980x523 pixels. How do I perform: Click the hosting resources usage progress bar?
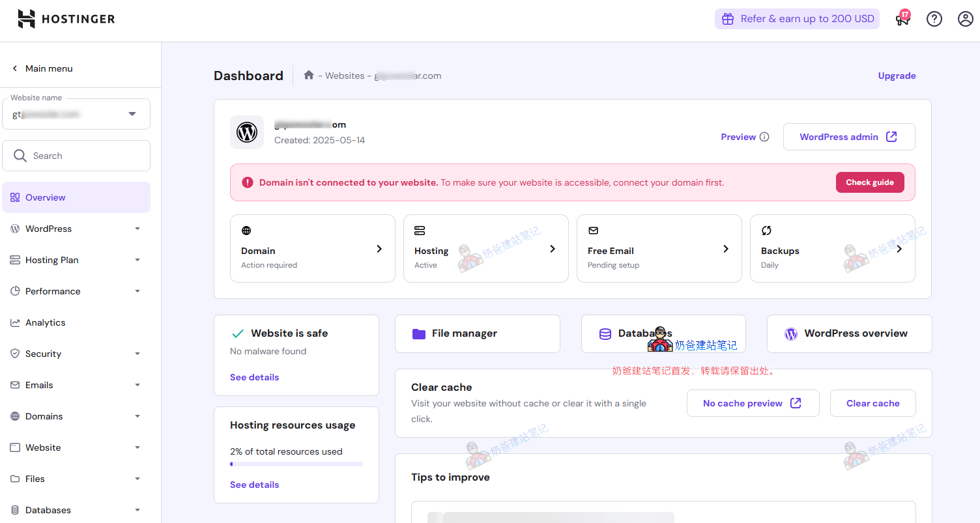(296, 464)
